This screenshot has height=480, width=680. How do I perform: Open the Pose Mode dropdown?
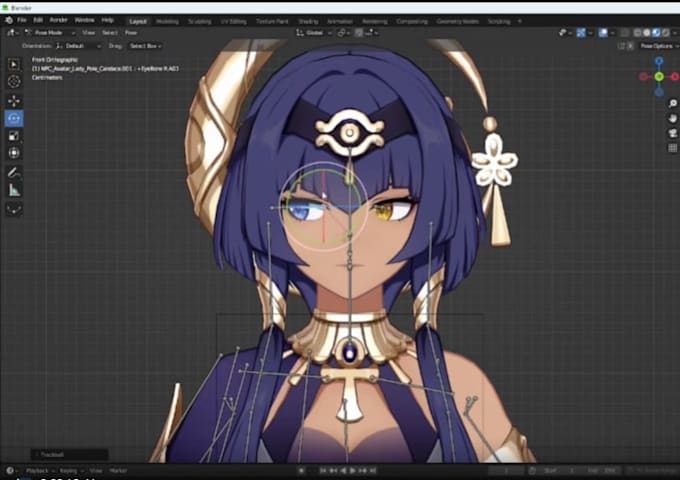[x=50, y=33]
